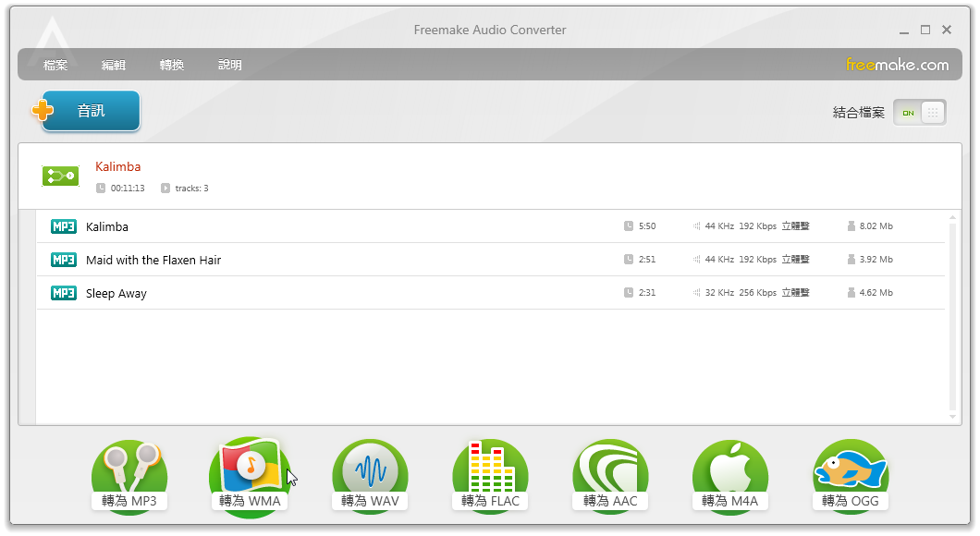
Task: Click the grid view toggle beside the ON switch
Action: (931, 112)
